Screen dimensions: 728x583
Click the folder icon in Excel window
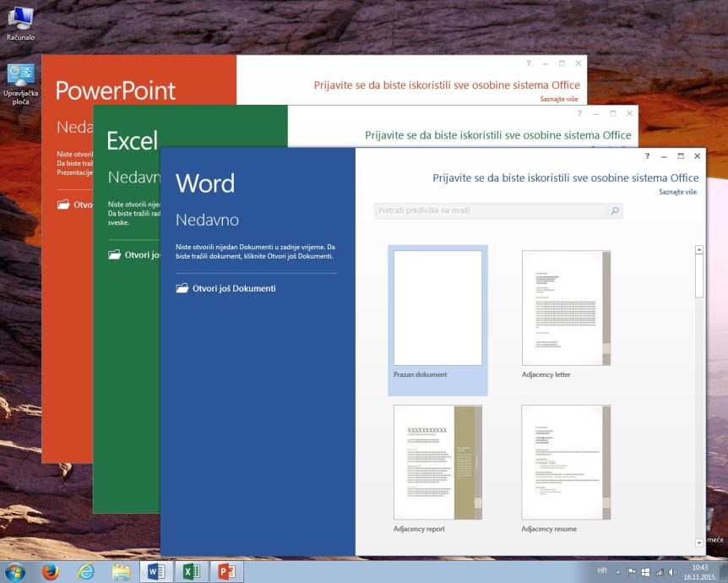(x=114, y=254)
